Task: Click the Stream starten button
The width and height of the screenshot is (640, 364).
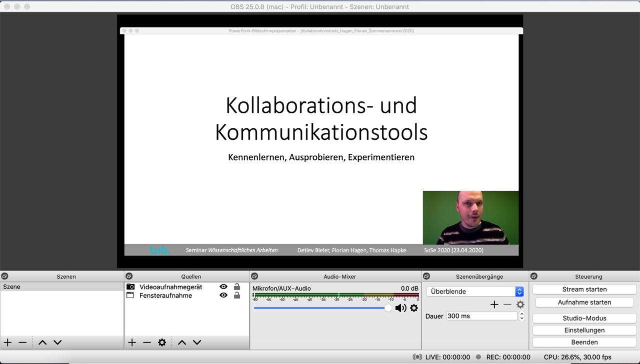Action: 584,289
